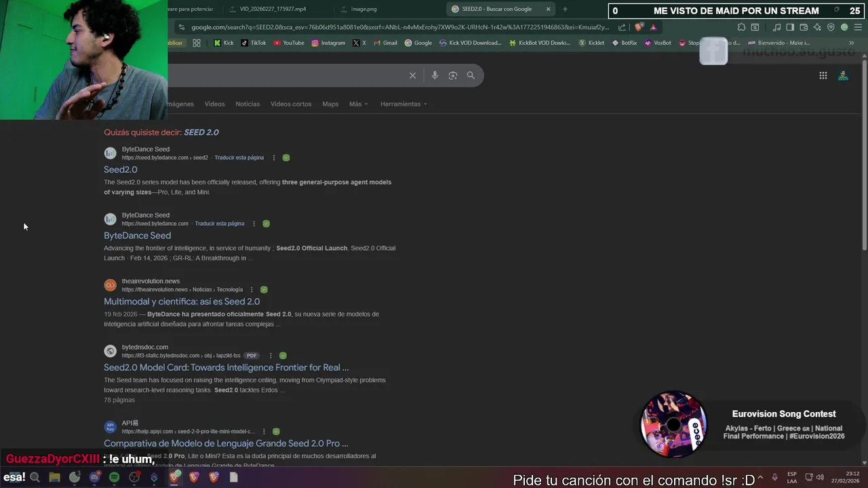This screenshot has width=868, height=488.
Task: Open the VoxBot bookmark
Action: pos(658,43)
